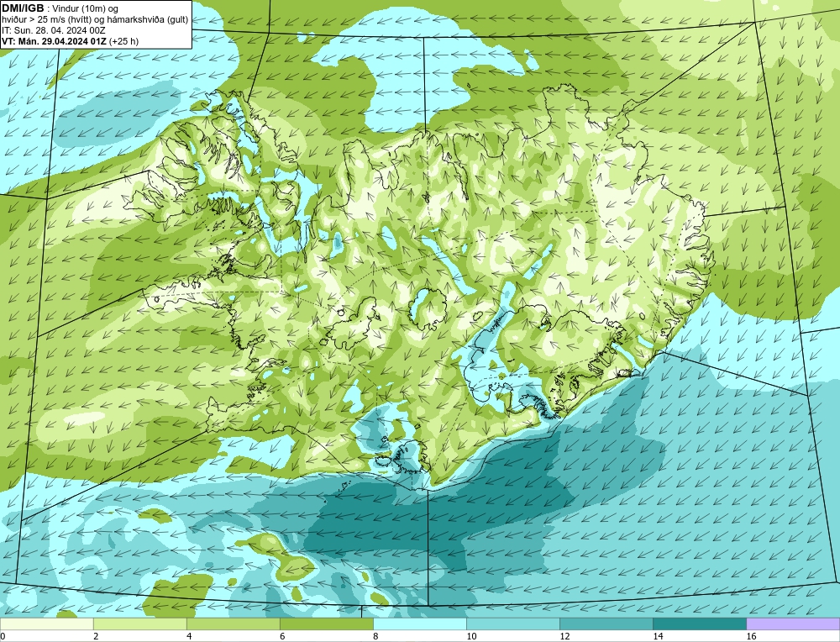Click the 'IT: Sun. 28. 04. 2024 00Z' line
This screenshot has height=642, width=840.
point(54,30)
